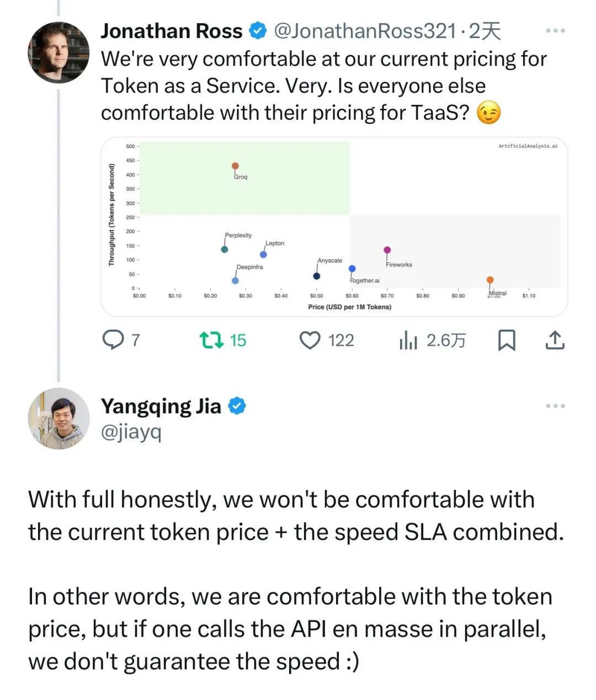Click the Yangqing Jia display name
Screen dimensions: 596x700
pyautogui.click(x=161, y=407)
